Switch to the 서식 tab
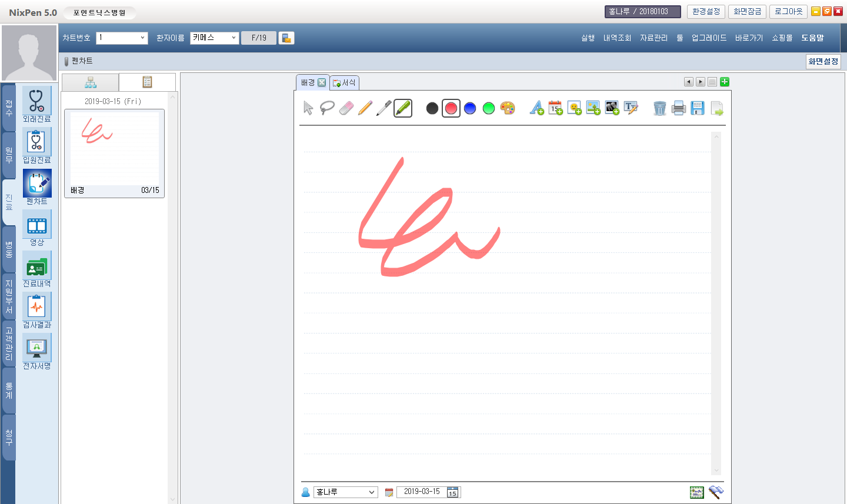The width and height of the screenshot is (847, 504). 345,83
